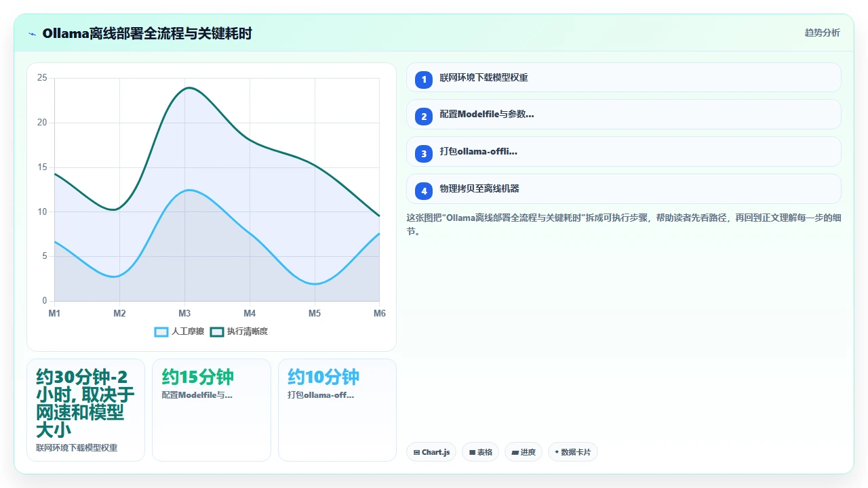Image resolution: width=868 pixels, height=488 pixels.
Task: Toggle the 人工摩擦 legend swatch
Action: click(x=161, y=331)
